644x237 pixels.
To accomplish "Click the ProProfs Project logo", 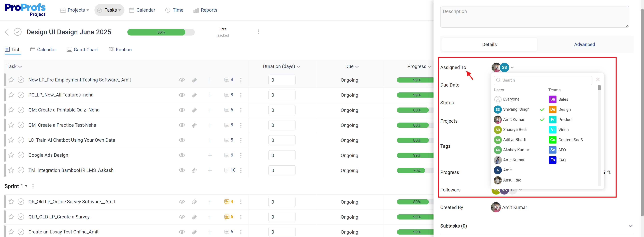I will coord(25,10).
